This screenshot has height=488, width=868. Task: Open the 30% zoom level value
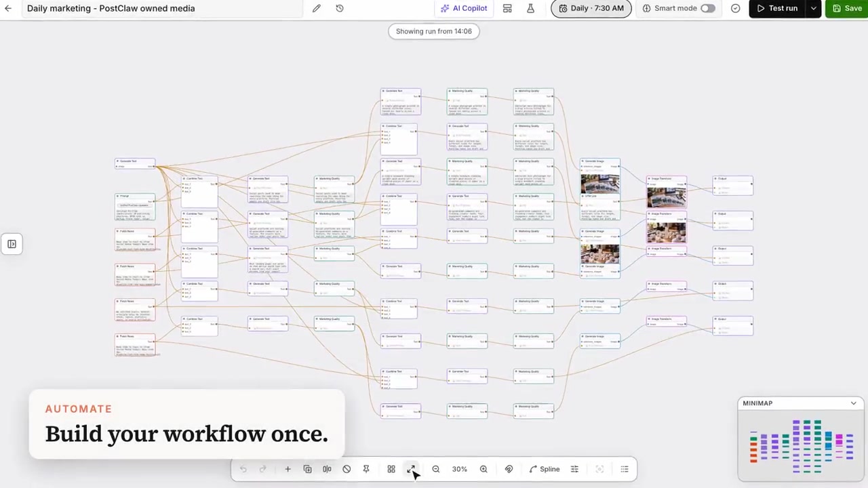pos(460,469)
